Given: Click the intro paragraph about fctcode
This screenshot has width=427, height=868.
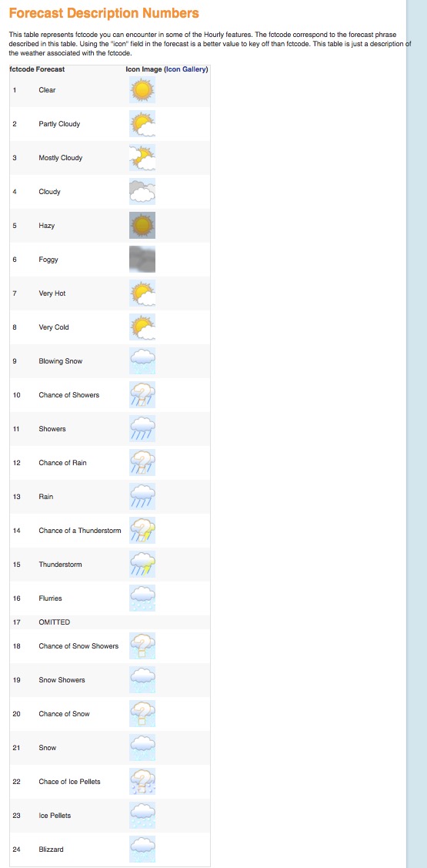Looking at the screenshot, I should pyautogui.click(x=211, y=44).
